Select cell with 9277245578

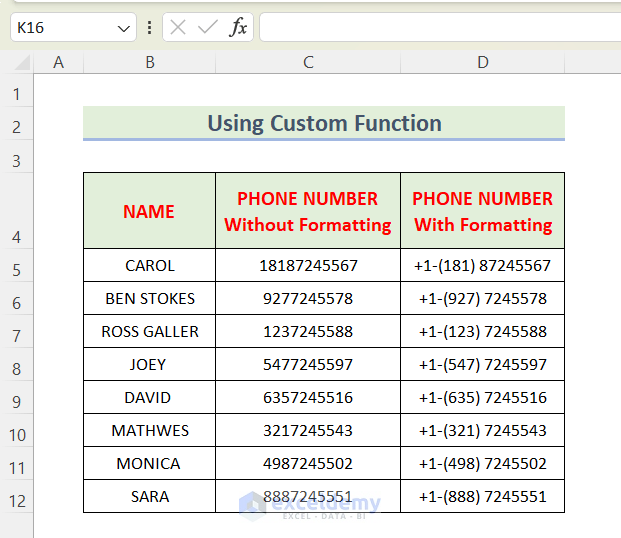(x=308, y=298)
